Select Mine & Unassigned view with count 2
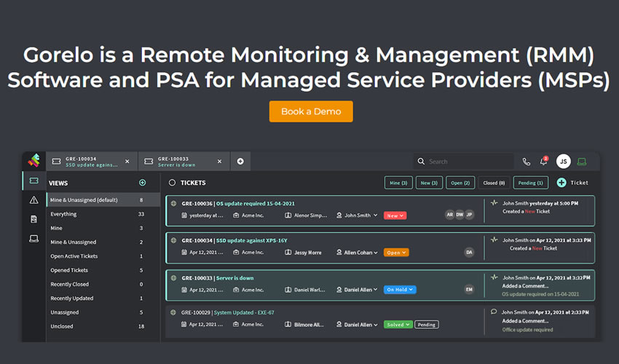The width and height of the screenshot is (619, 364). [103, 242]
